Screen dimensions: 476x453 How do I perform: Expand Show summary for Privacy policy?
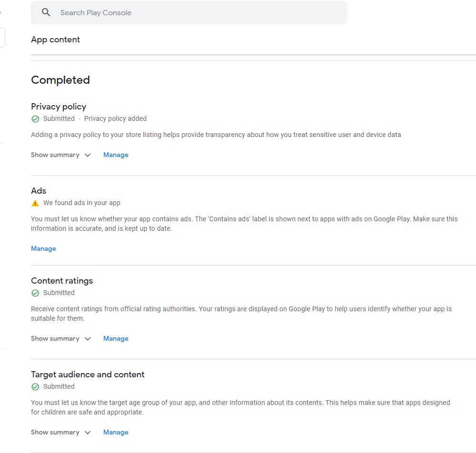coord(55,155)
